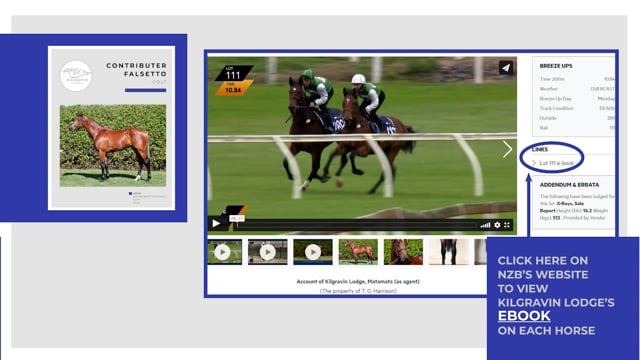Select third video thumbnail
640x360 pixels.
(313, 252)
